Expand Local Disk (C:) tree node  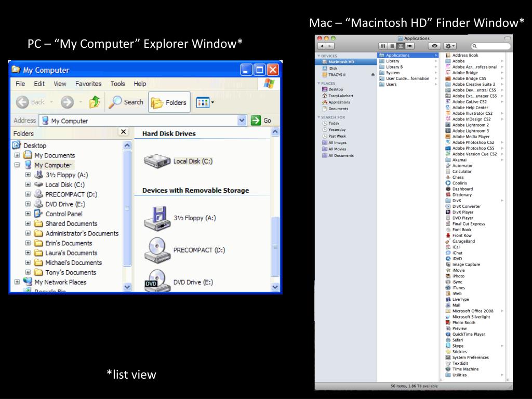point(28,184)
